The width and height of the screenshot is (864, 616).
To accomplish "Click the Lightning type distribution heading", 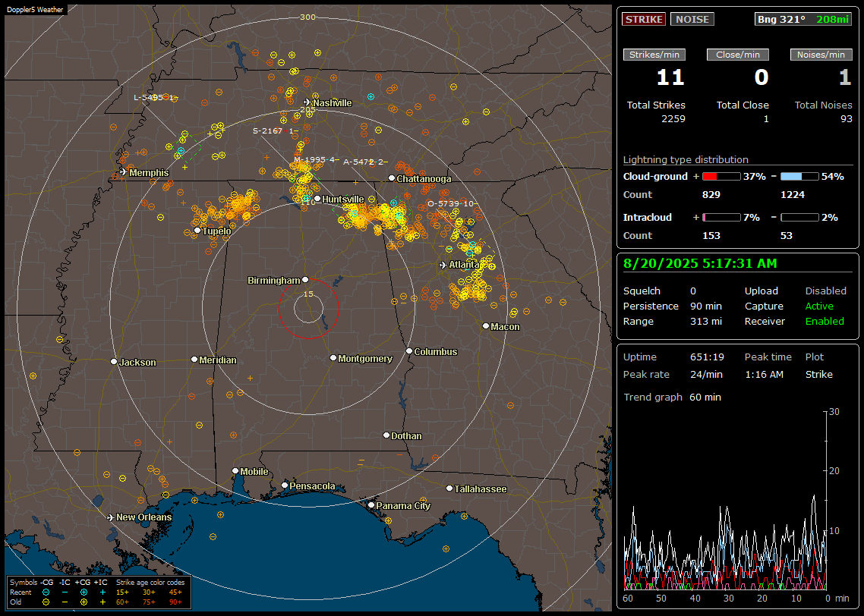I will point(686,159).
